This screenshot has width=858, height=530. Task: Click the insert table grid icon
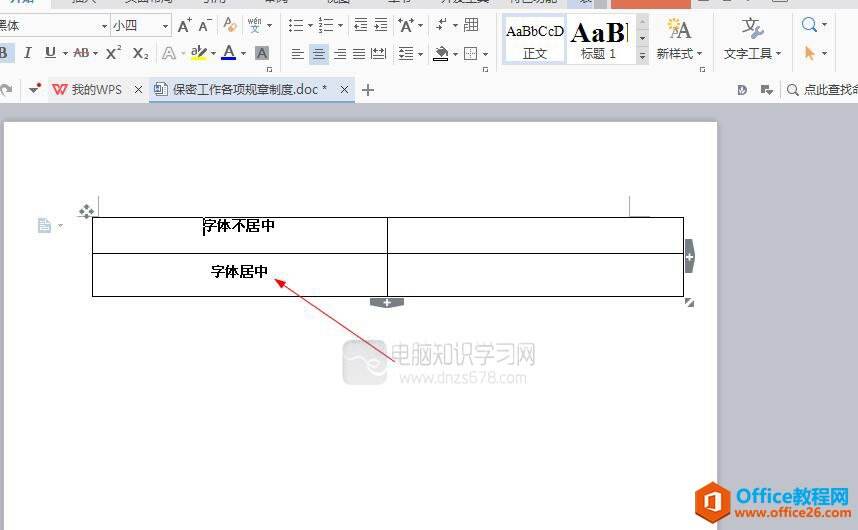click(471, 25)
